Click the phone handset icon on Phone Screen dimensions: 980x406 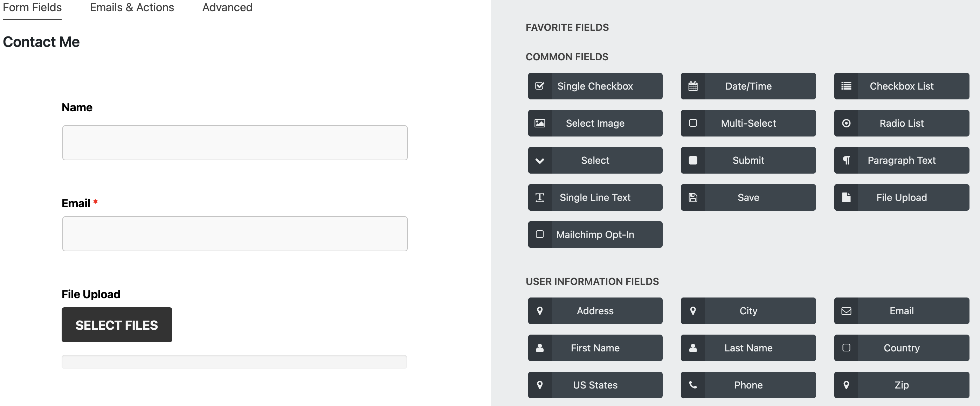(693, 385)
